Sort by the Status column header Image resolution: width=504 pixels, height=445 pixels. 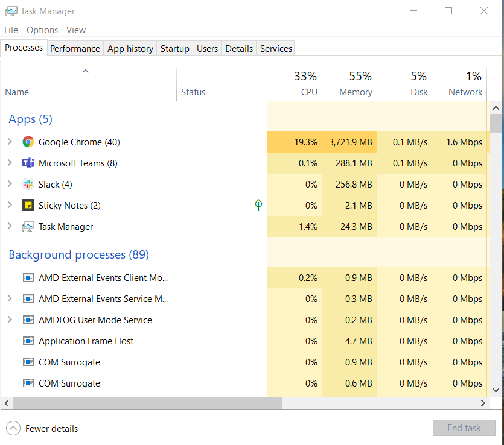click(x=222, y=84)
